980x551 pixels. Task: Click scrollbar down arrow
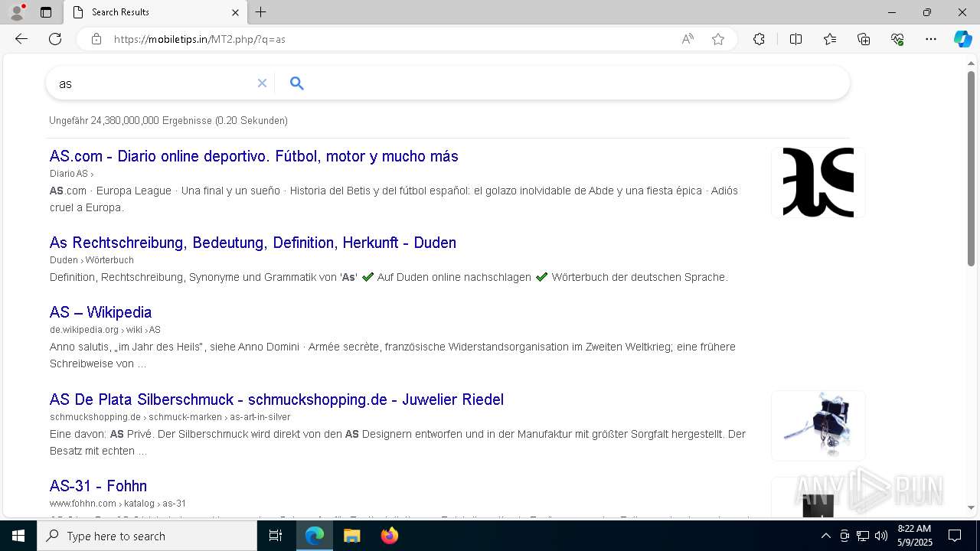click(972, 508)
